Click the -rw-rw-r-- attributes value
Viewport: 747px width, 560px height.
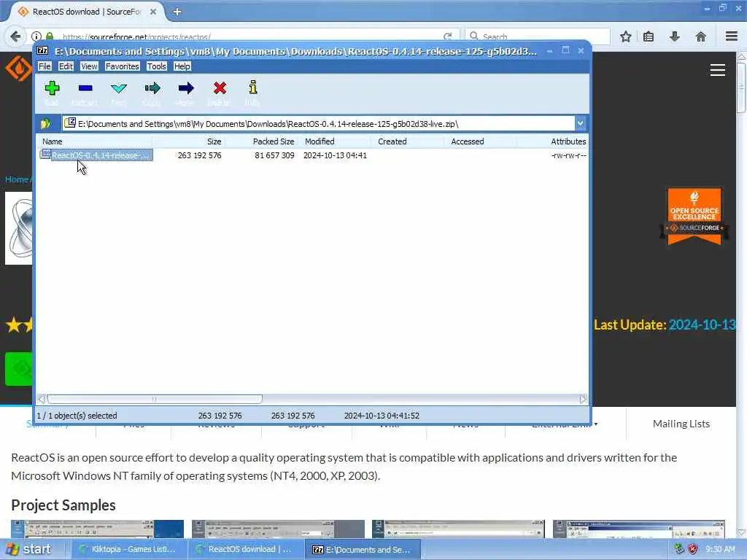pos(568,155)
